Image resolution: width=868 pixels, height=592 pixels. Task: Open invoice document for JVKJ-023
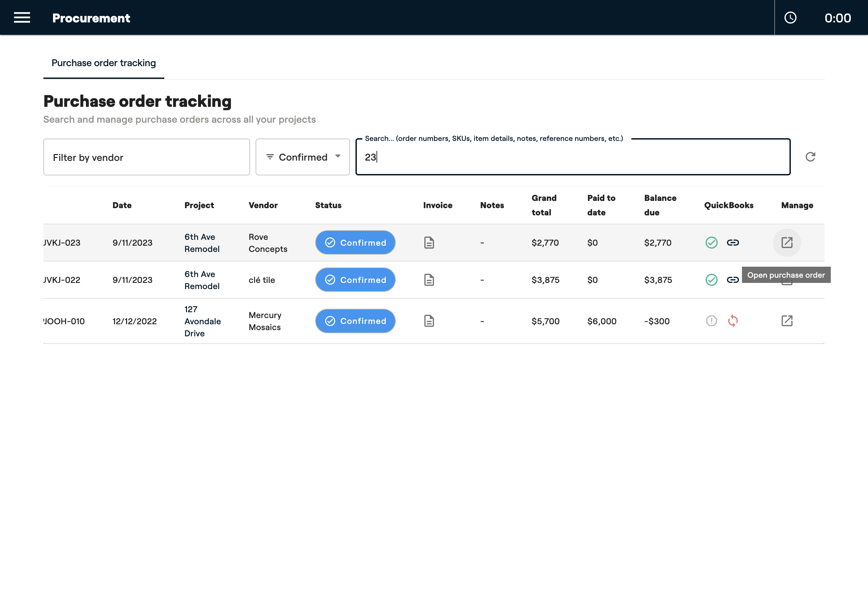429,243
